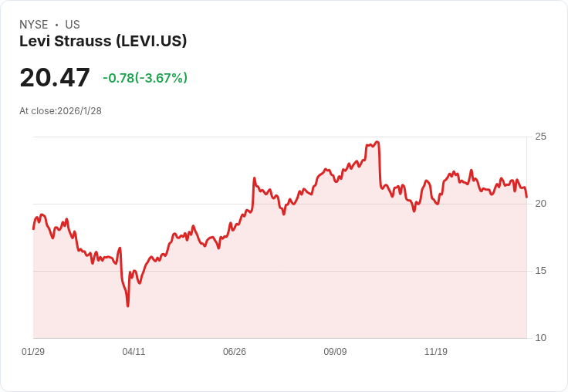Click the green -0.78(-3.67%) change value
Screen dimensions: 568x392
[145, 78]
